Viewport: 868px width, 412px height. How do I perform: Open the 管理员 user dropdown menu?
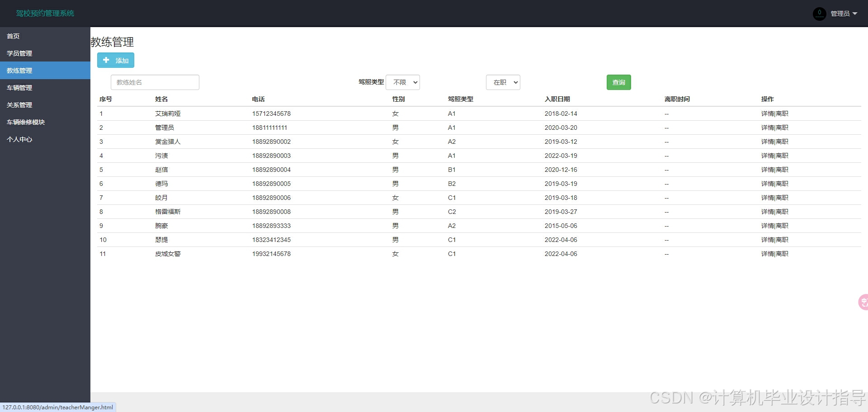click(844, 14)
